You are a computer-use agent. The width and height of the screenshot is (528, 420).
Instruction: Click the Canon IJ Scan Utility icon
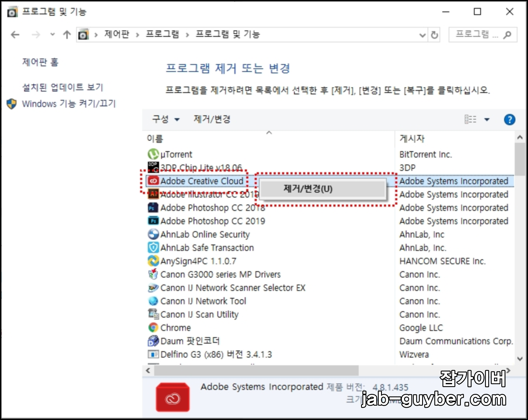[153, 314]
